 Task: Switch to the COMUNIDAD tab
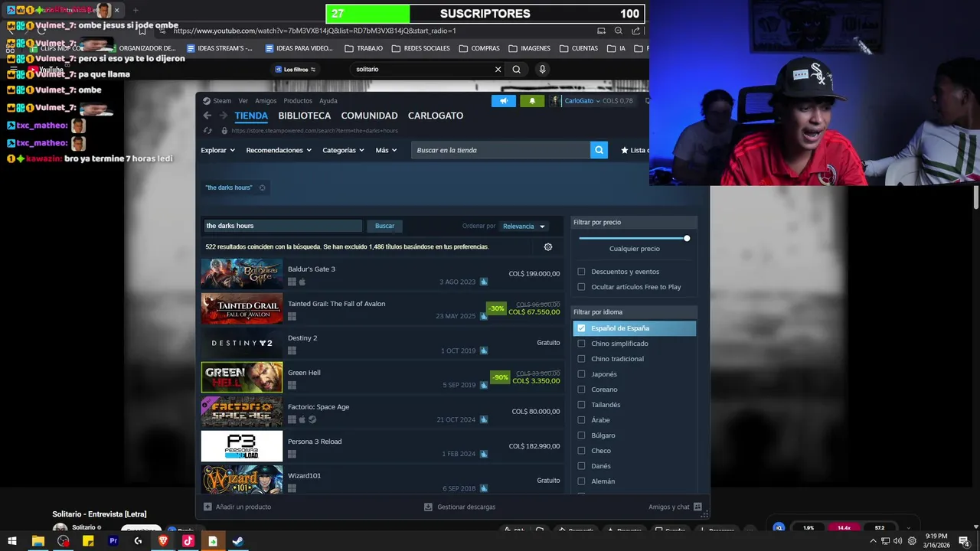pos(369,116)
